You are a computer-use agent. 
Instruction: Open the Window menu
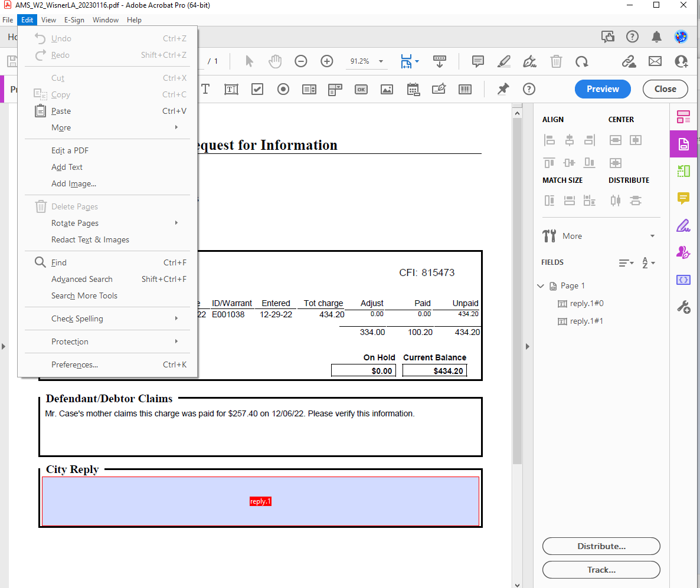tap(106, 19)
